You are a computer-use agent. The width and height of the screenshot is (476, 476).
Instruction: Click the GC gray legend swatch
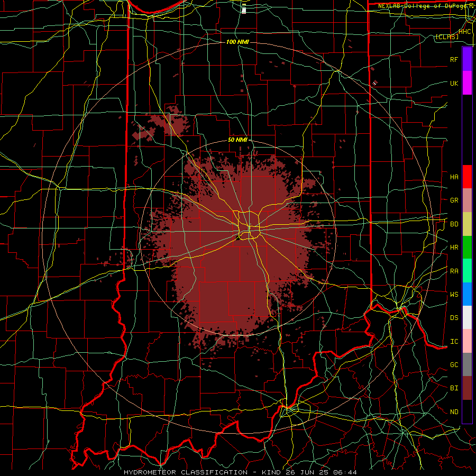point(467,364)
